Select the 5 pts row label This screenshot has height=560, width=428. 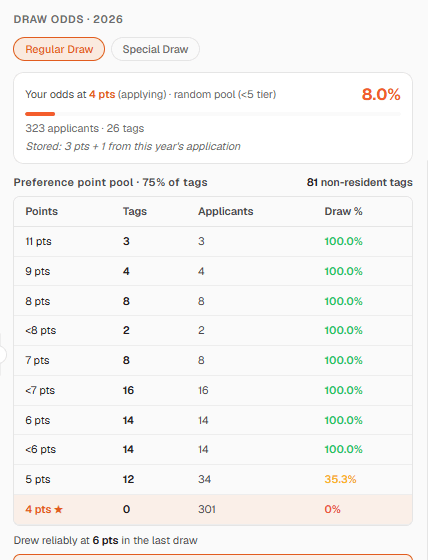pyautogui.click(x=38, y=479)
